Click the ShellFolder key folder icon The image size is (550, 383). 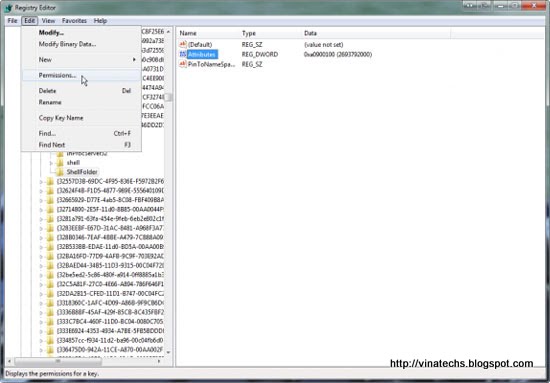click(60, 172)
